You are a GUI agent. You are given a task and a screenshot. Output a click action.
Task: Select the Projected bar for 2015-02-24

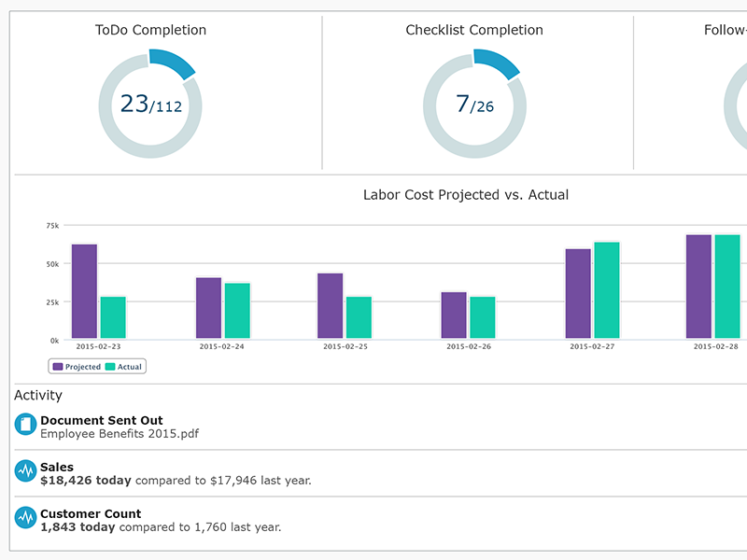(208, 308)
